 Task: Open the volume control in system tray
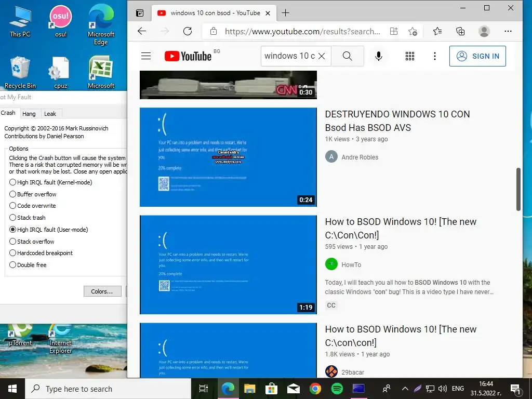443,389
